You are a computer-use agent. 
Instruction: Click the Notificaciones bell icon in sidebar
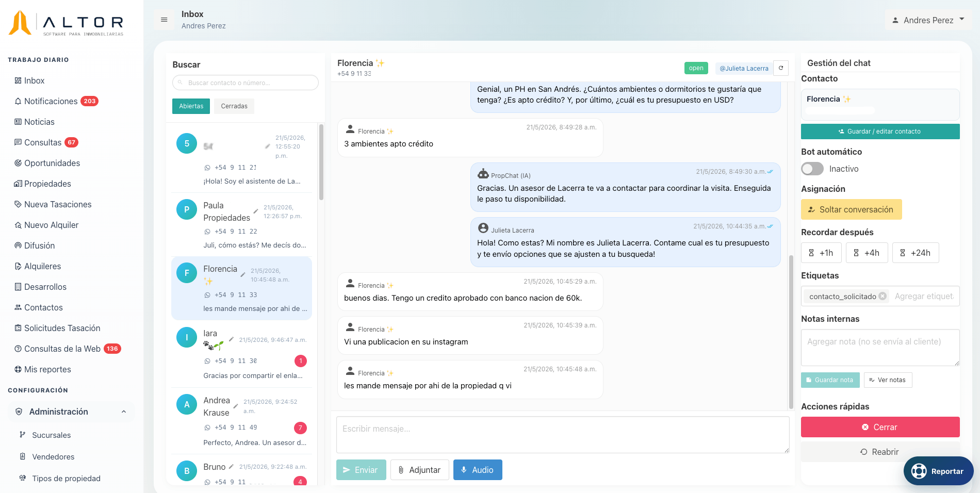tap(18, 101)
